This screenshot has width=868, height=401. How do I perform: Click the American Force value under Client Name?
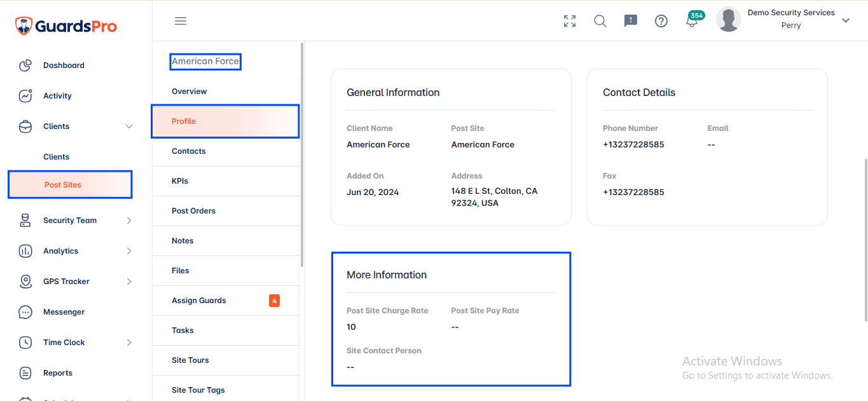[378, 144]
